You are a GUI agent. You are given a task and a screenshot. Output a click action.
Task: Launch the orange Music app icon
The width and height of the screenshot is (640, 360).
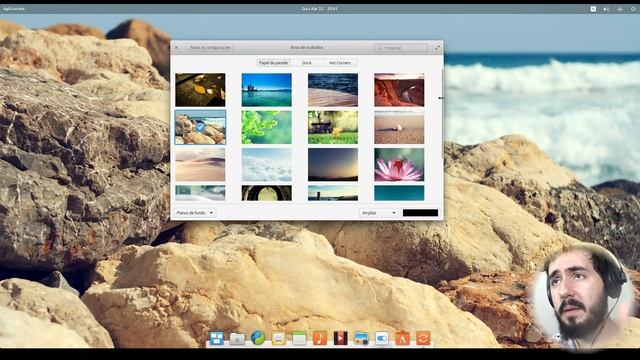(x=320, y=338)
